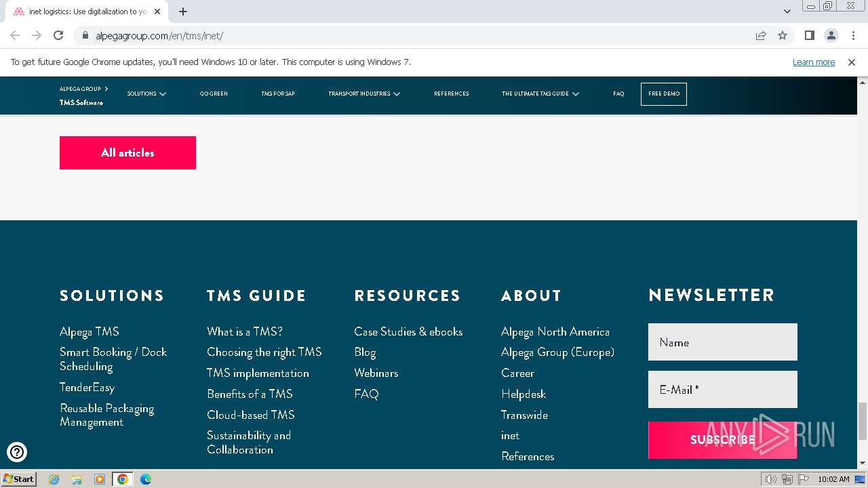Open the help question mark widget

click(x=17, y=451)
